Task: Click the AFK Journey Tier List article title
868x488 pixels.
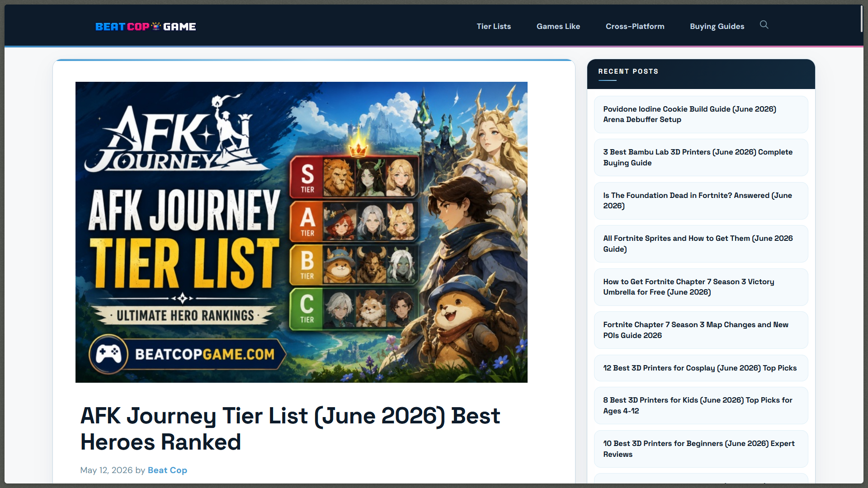Action: (x=290, y=429)
